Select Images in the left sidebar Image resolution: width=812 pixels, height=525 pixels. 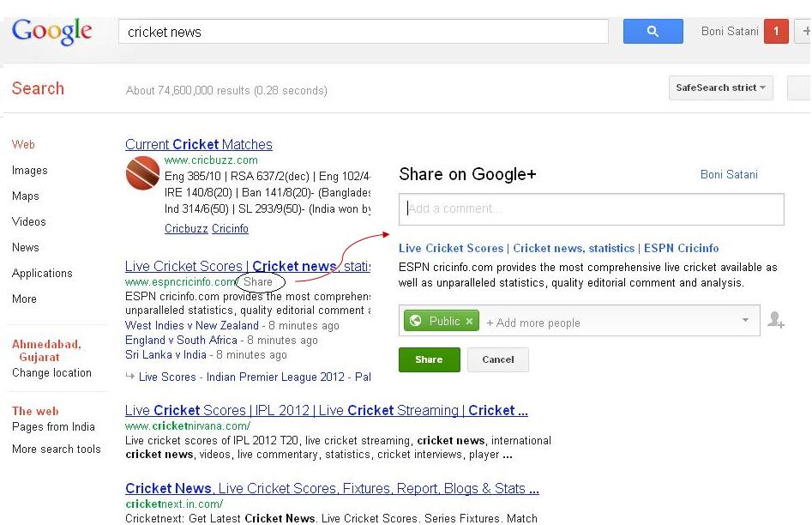pos(29,171)
